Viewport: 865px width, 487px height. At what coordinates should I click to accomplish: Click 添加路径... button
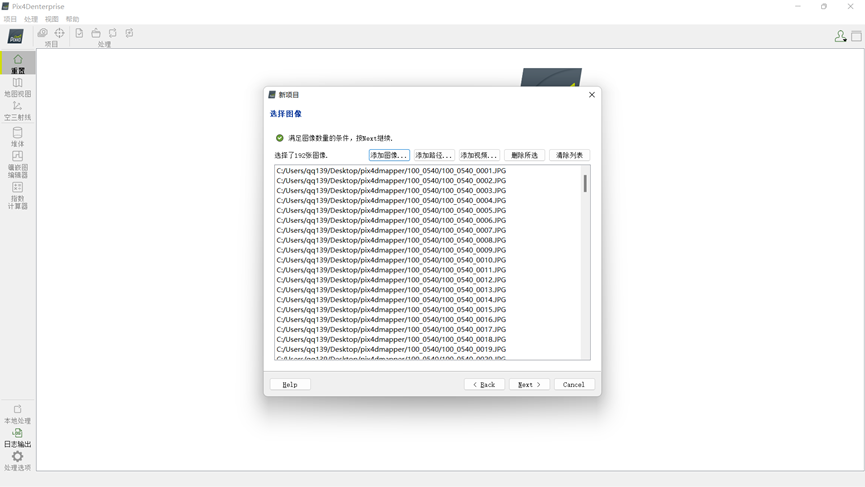434,156
